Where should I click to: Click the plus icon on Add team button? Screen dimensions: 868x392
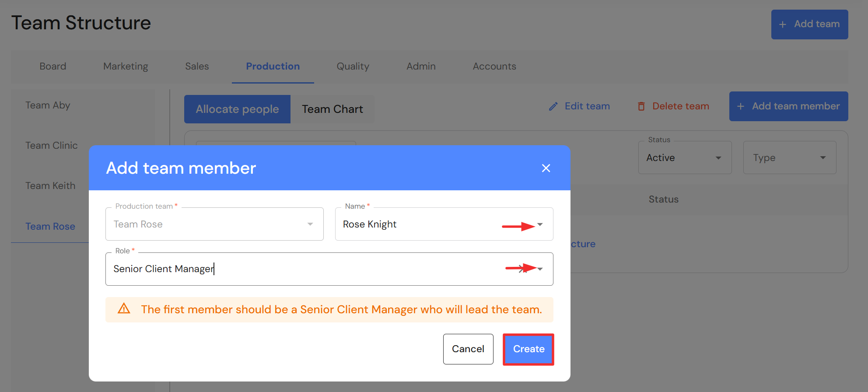783,24
